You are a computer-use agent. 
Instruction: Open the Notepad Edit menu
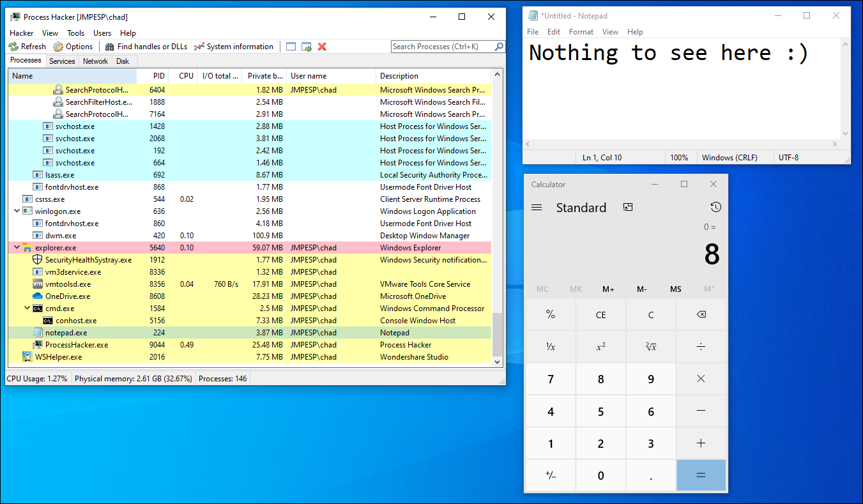coord(554,32)
